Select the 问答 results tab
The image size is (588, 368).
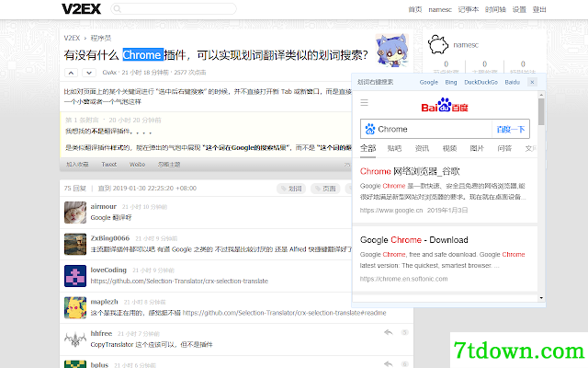(504, 148)
